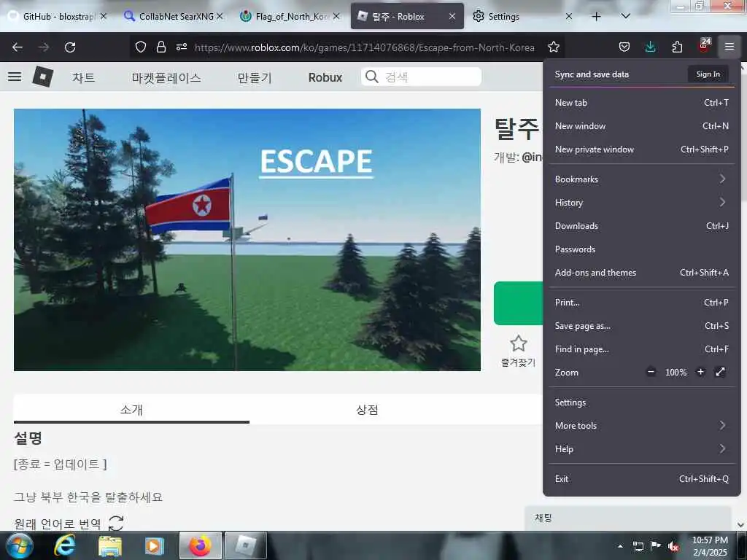Exit Firefox from the menu

click(641, 478)
